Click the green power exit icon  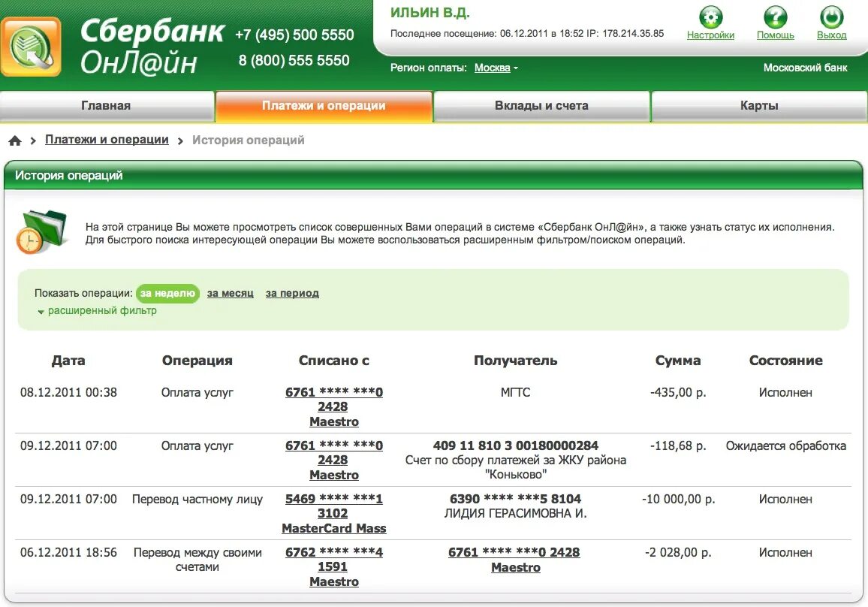(x=831, y=17)
